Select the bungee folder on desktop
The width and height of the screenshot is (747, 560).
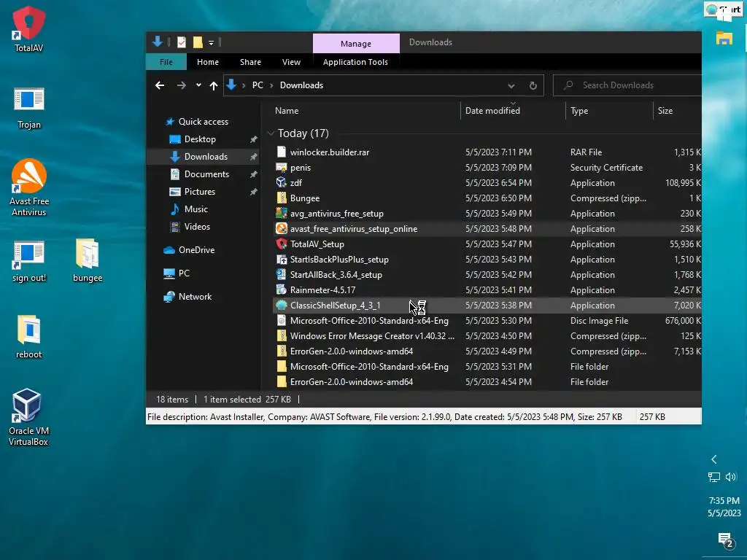click(88, 260)
